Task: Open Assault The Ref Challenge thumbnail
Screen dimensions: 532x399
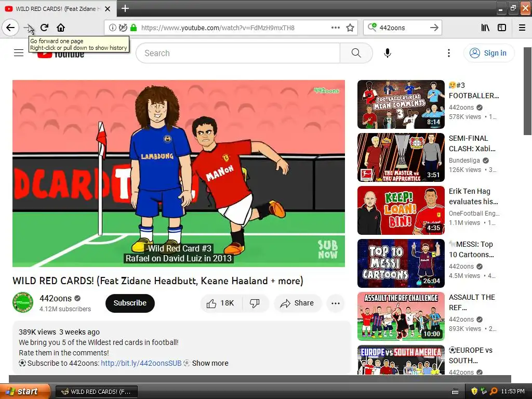Action: [401, 316]
